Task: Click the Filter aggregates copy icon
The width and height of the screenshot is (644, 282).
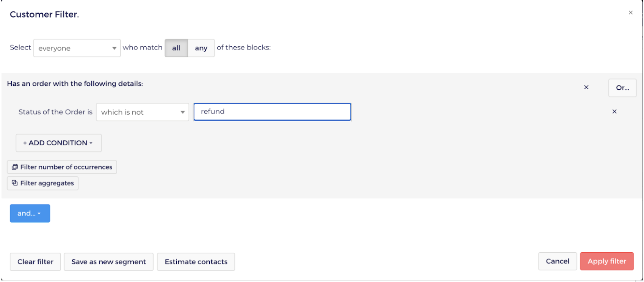Action: pos(15,183)
